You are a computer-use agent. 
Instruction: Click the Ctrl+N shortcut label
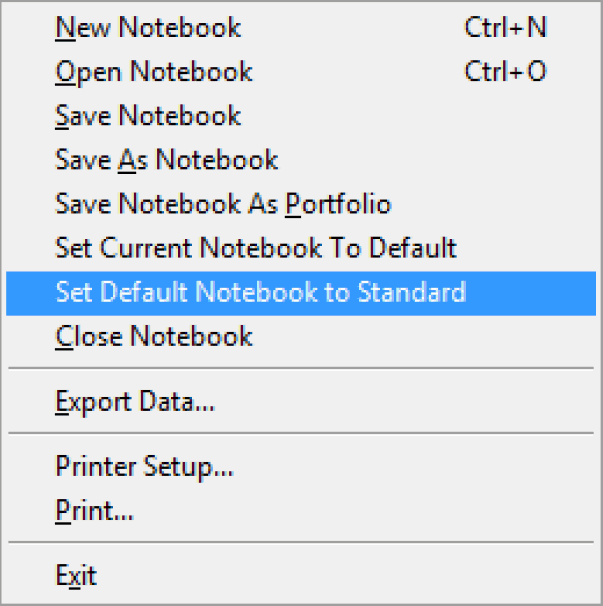(x=505, y=28)
